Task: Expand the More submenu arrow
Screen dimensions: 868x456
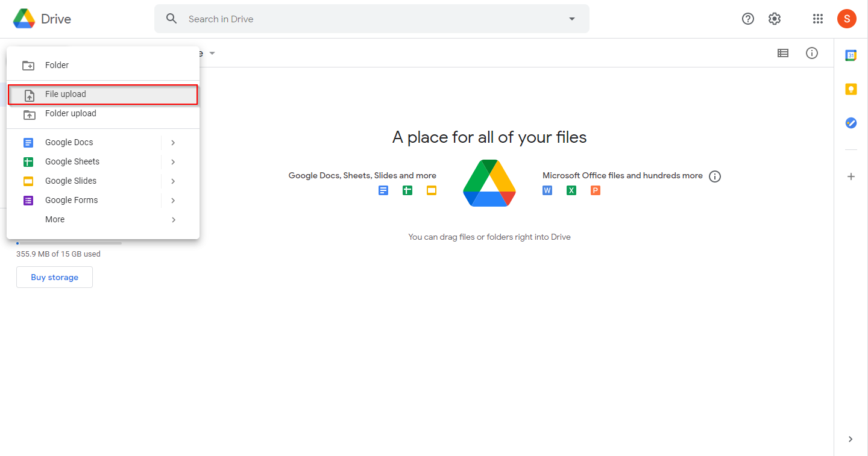Action: pyautogui.click(x=173, y=220)
